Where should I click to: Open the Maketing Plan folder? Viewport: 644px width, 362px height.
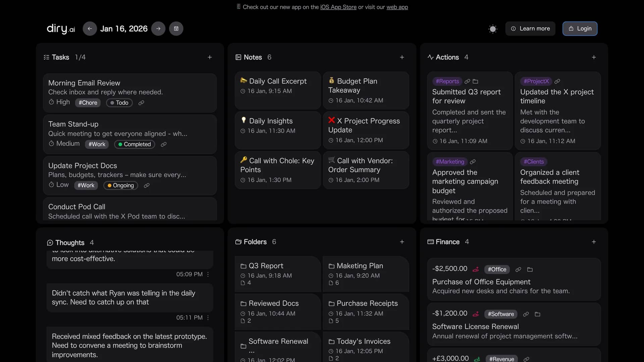click(366, 274)
